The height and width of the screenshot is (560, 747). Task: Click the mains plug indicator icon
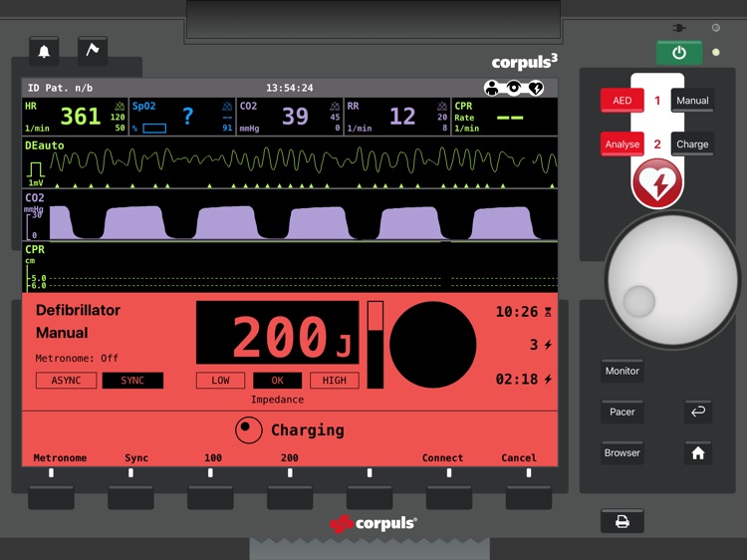pyautogui.click(x=679, y=28)
